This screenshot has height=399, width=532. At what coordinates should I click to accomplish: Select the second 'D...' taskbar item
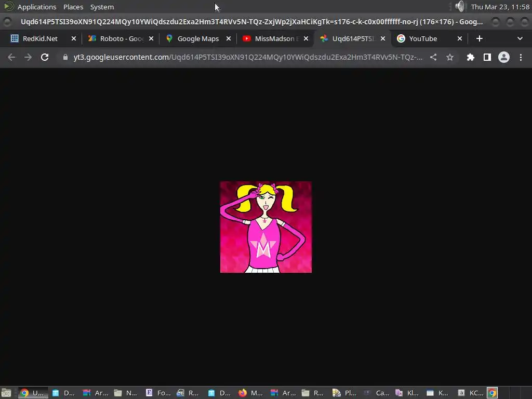[220, 393]
